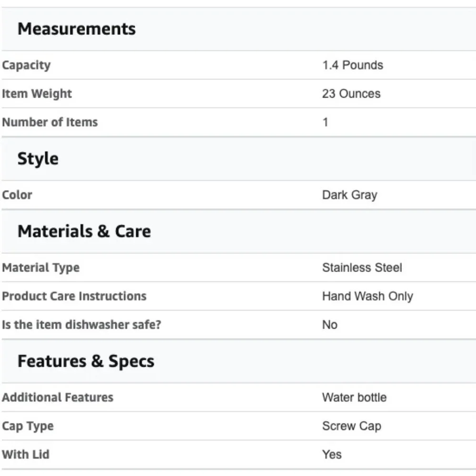This screenshot has width=476, height=476.
Task: Select the Yes value for With Lid
Action: pyautogui.click(x=332, y=455)
